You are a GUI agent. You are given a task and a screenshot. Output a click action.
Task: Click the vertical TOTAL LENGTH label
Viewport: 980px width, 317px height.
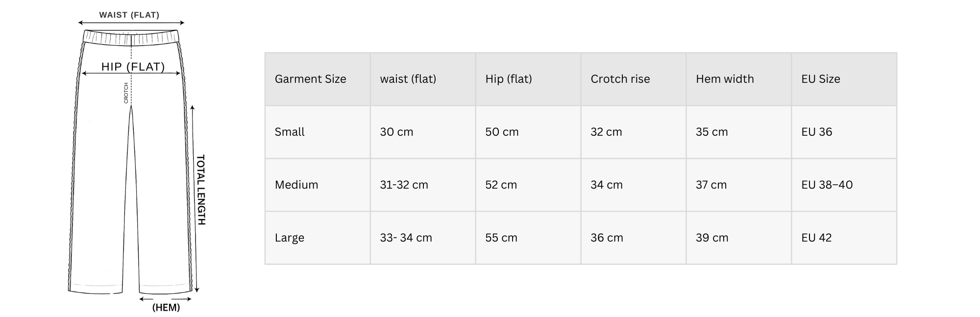200,190
